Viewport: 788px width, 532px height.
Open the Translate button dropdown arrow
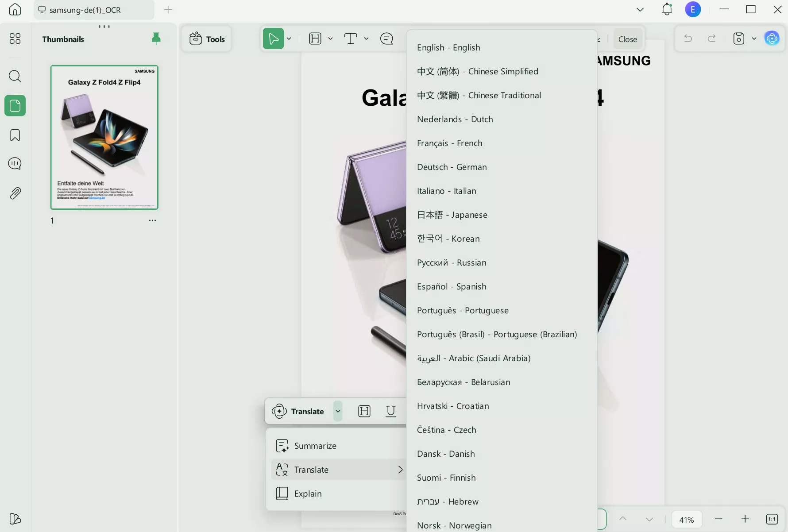click(338, 411)
